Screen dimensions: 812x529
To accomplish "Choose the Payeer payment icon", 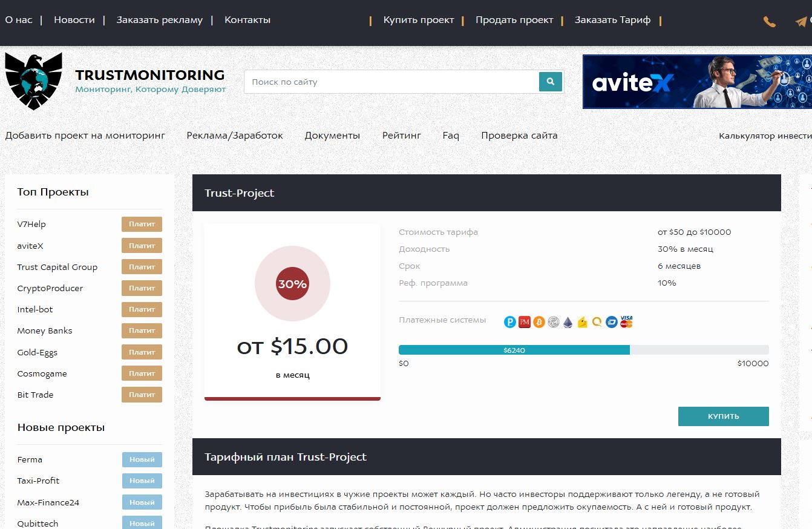I will [x=510, y=322].
